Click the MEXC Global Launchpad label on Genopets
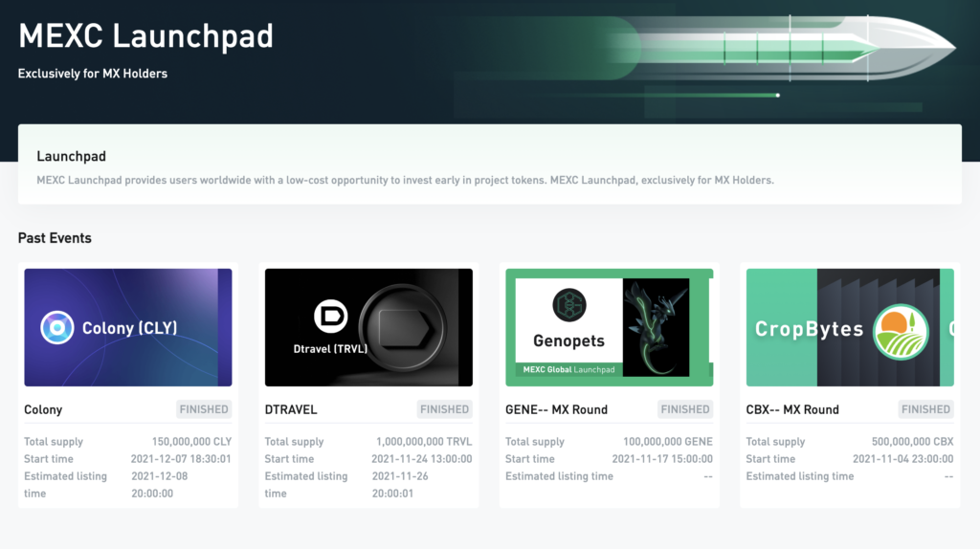Image resolution: width=980 pixels, height=549 pixels. click(568, 369)
